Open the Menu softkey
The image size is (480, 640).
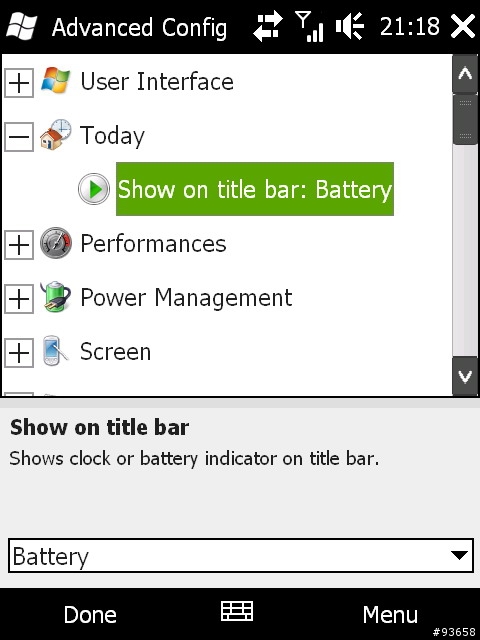[x=390, y=614]
